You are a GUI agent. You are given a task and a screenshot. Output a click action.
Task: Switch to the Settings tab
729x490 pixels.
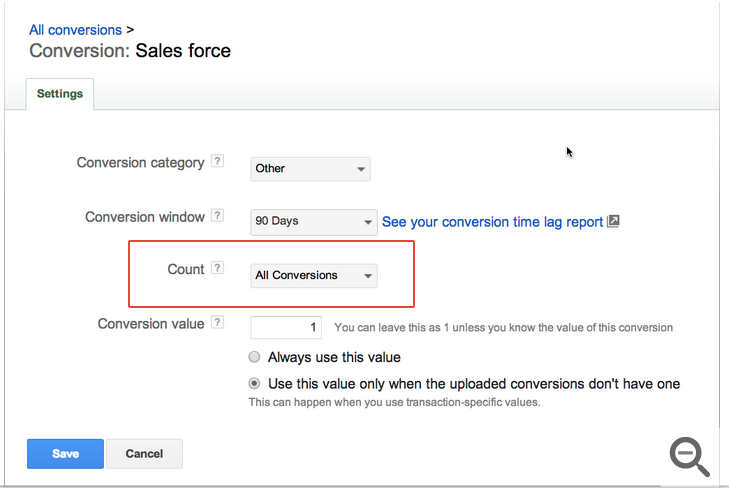pyautogui.click(x=60, y=94)
